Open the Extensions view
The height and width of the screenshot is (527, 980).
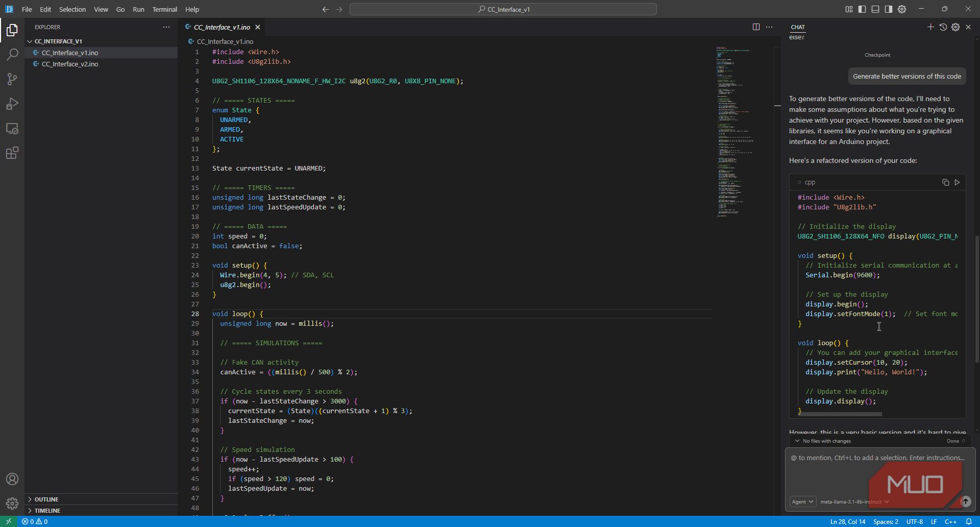12,153
